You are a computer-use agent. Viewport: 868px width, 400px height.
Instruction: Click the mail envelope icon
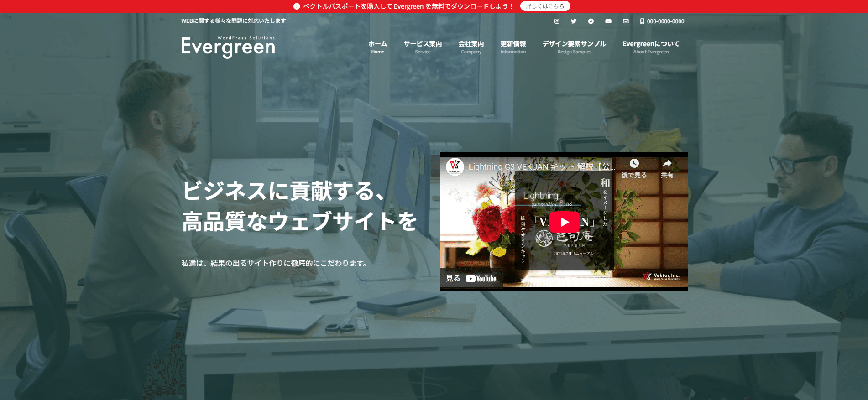(x=626, y=21)
